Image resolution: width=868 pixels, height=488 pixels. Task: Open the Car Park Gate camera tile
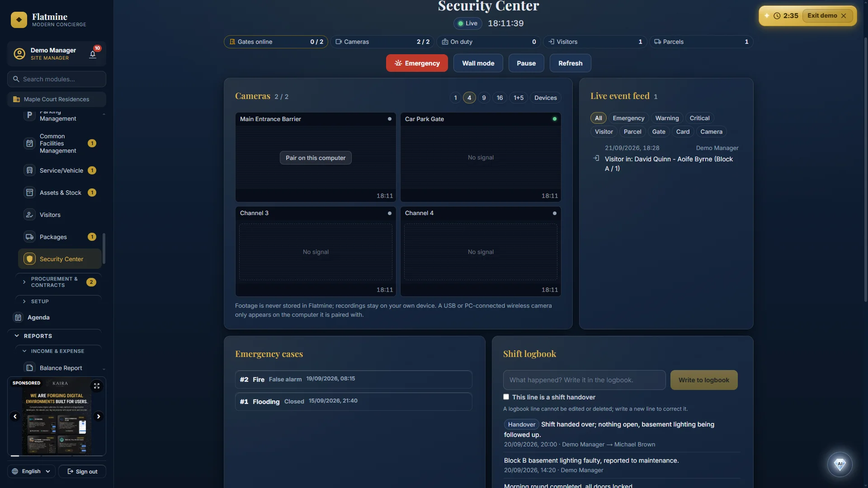481,157
